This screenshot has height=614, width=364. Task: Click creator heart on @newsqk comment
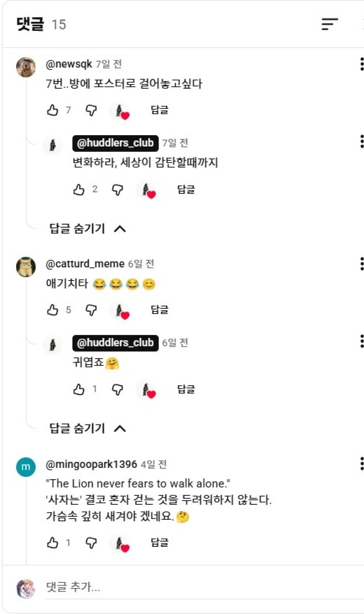(x=121, y=111)
